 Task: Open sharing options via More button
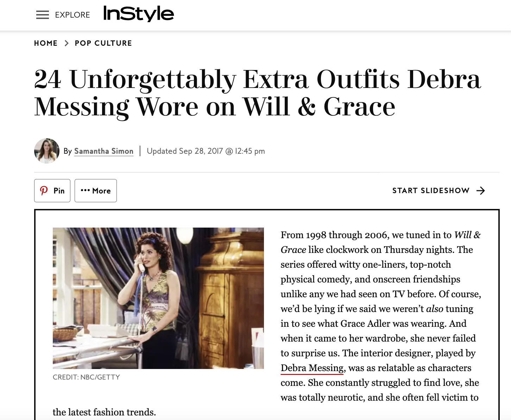pos(96,191)
